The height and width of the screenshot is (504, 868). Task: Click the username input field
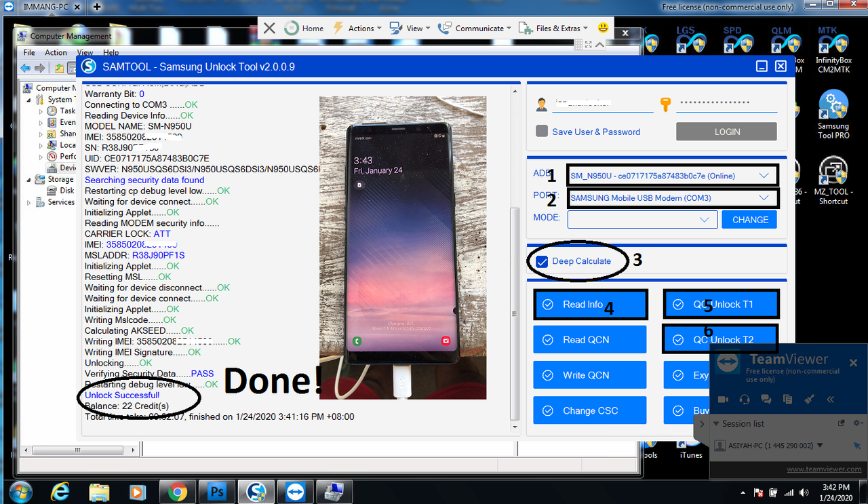(x=604, y=104)
